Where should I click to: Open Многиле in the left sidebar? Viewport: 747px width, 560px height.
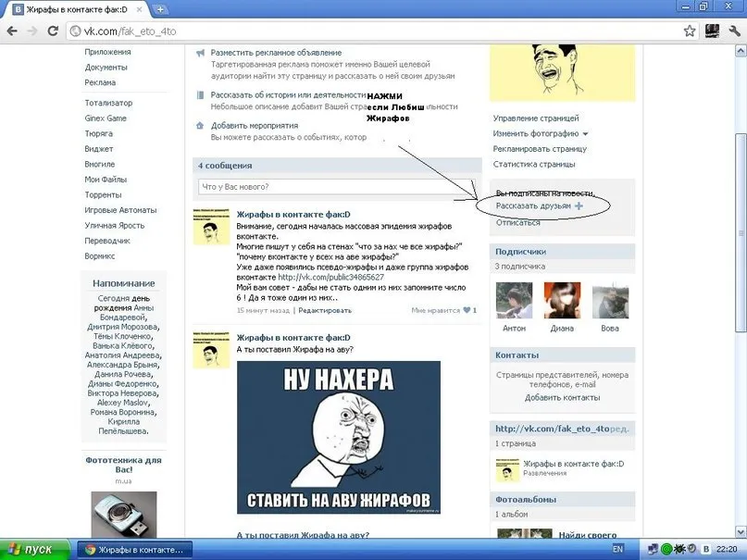click(100, 164)
